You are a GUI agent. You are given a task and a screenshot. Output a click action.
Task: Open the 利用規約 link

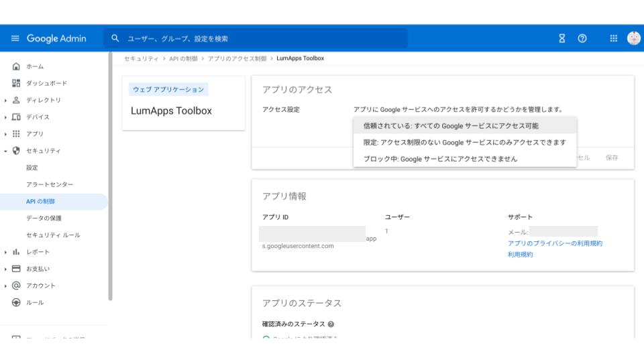pyautogui.click(x=520, y=255)
